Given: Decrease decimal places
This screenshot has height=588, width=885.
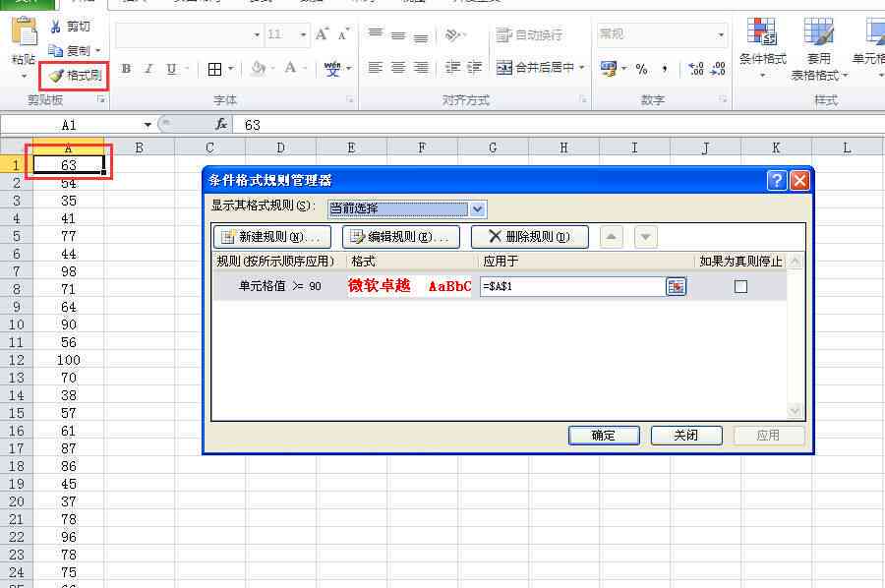Looking at the screenshot, I should coord(718,69).
